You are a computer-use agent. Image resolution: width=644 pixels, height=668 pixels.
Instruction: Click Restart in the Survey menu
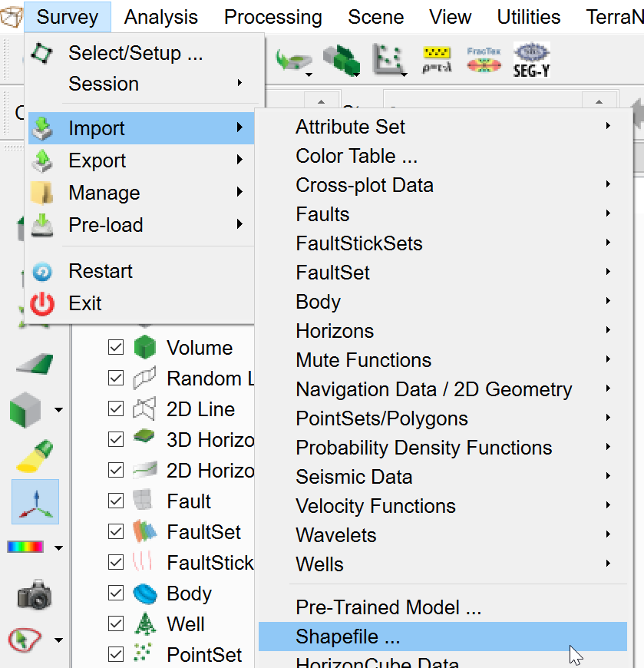(101, 271)
